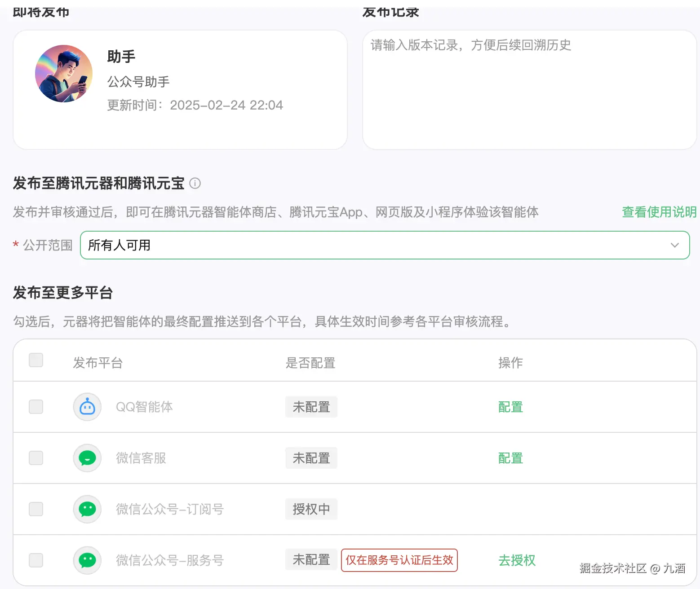The width and height of the screenshot is (700, 589).
Task: Click the 公众号助手 description text
Action: 138,82
